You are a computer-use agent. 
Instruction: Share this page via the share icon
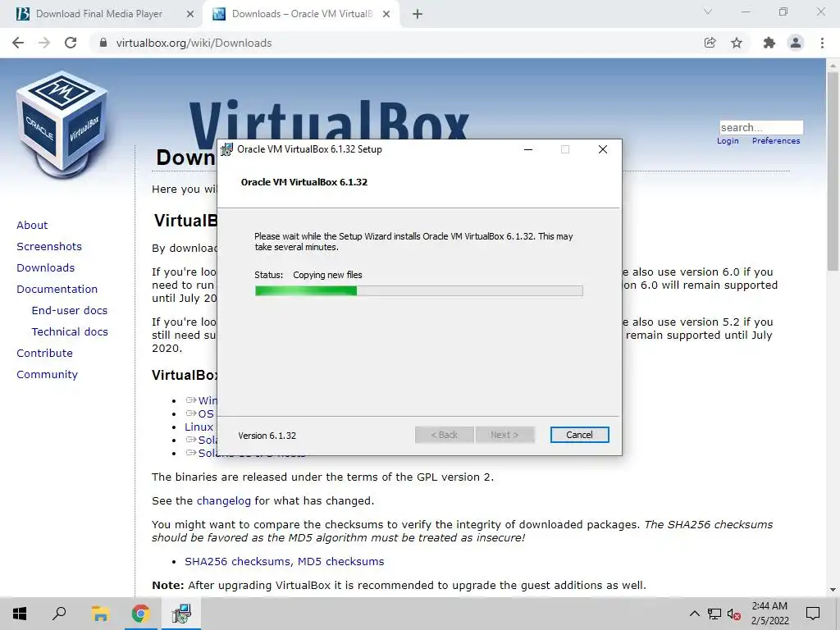710,43
